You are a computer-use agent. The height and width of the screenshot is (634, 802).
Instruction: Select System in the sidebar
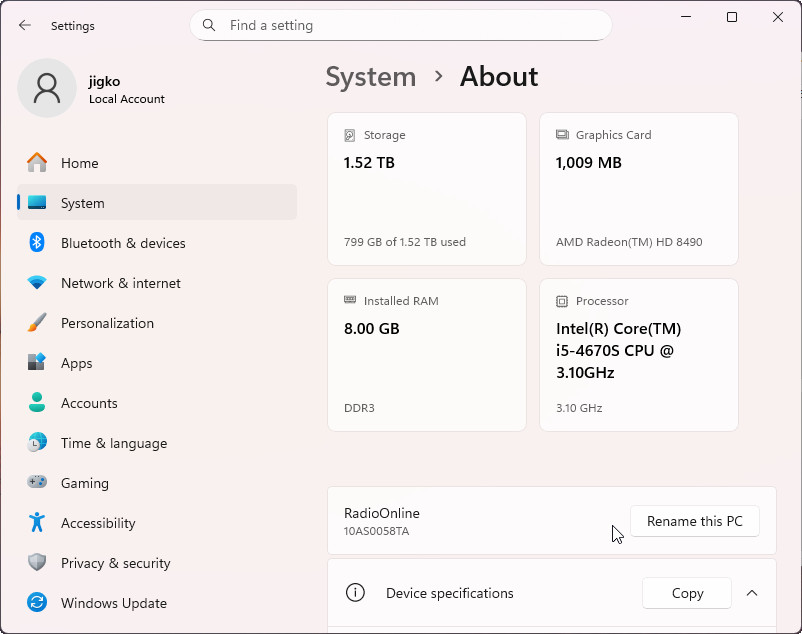tap(82, 203)
